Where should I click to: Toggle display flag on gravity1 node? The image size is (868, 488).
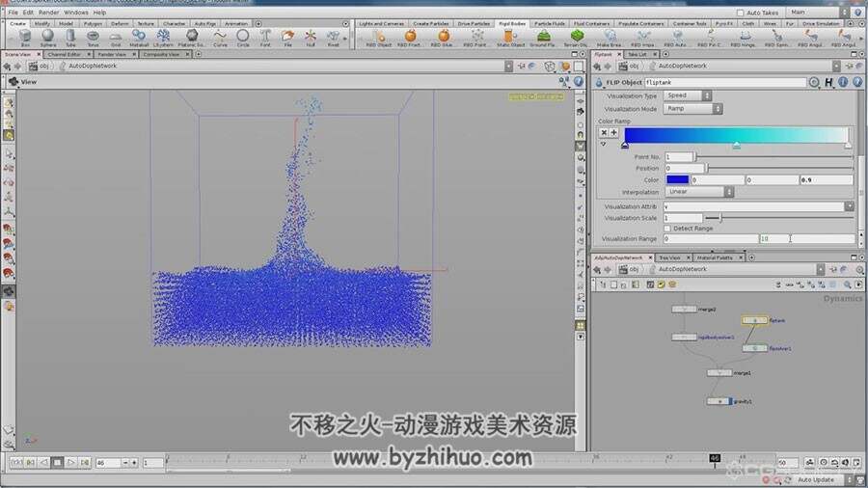(730, 401)
